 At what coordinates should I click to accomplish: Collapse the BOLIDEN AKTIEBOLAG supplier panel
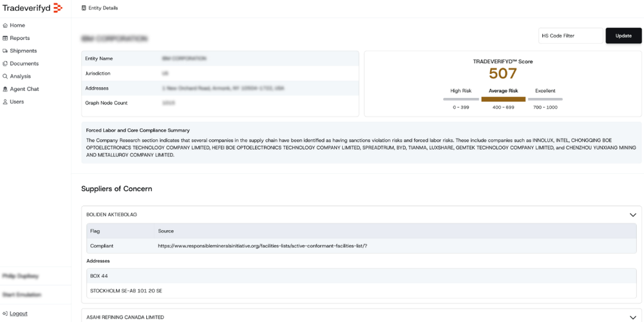632,214
